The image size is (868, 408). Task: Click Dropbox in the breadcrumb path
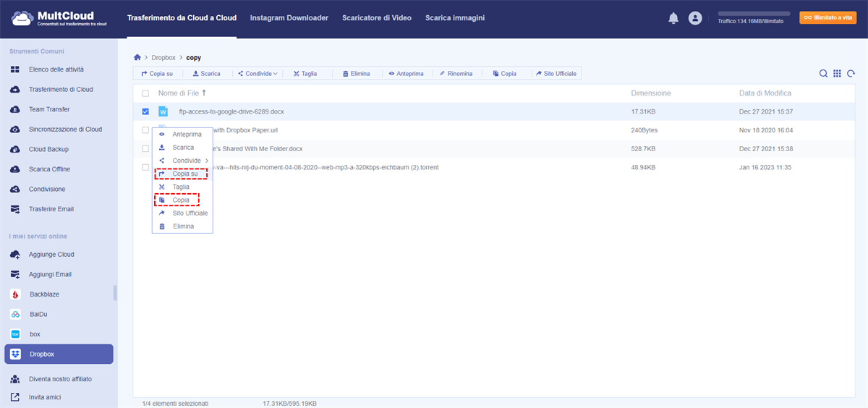[x=163, y=57]
